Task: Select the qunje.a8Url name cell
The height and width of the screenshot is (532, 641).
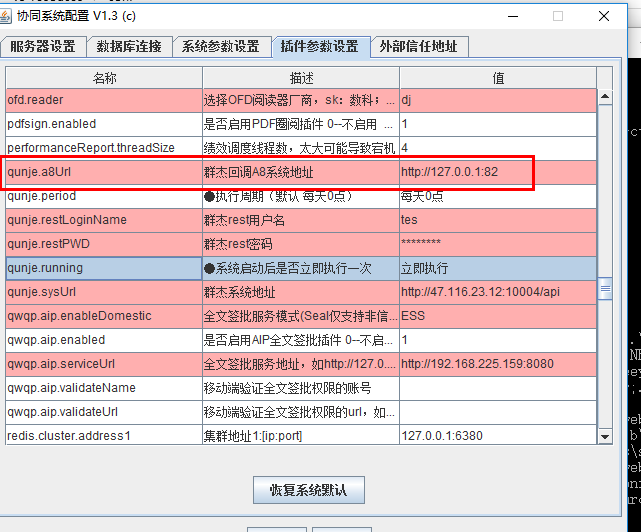Action: [x=104, y=172]
